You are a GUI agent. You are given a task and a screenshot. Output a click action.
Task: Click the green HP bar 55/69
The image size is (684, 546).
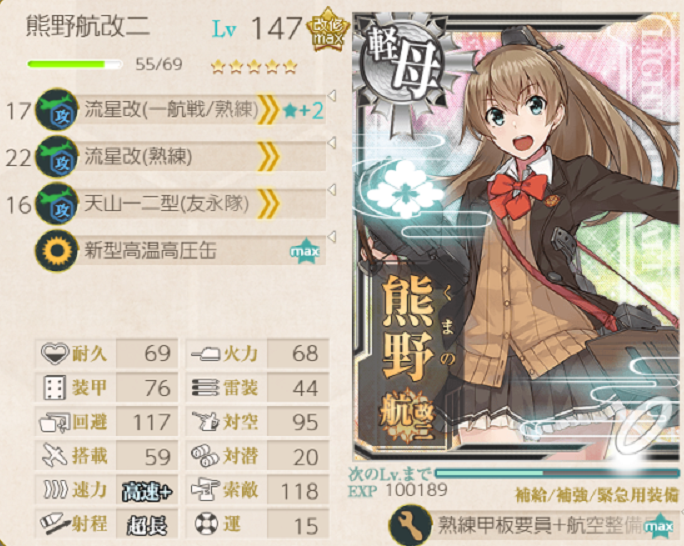(74, 65)
